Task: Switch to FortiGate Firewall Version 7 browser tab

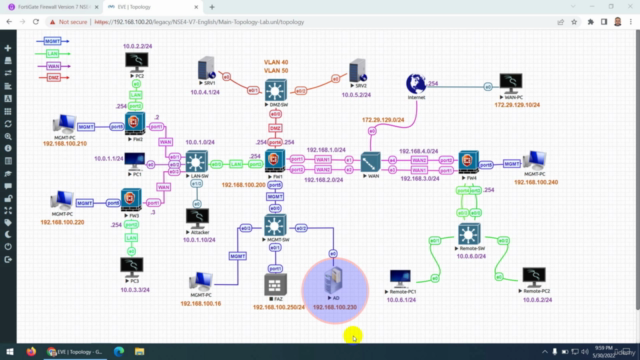Action: click(53, 7)
